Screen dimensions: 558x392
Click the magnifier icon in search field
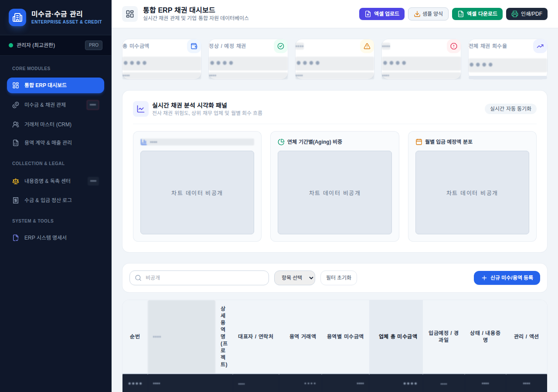[x=138, y=278]
